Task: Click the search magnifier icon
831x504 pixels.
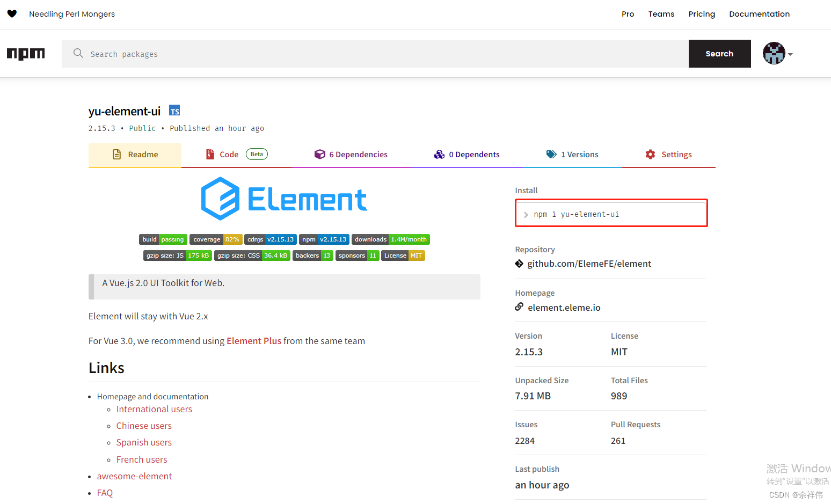Action: [78, 53]
